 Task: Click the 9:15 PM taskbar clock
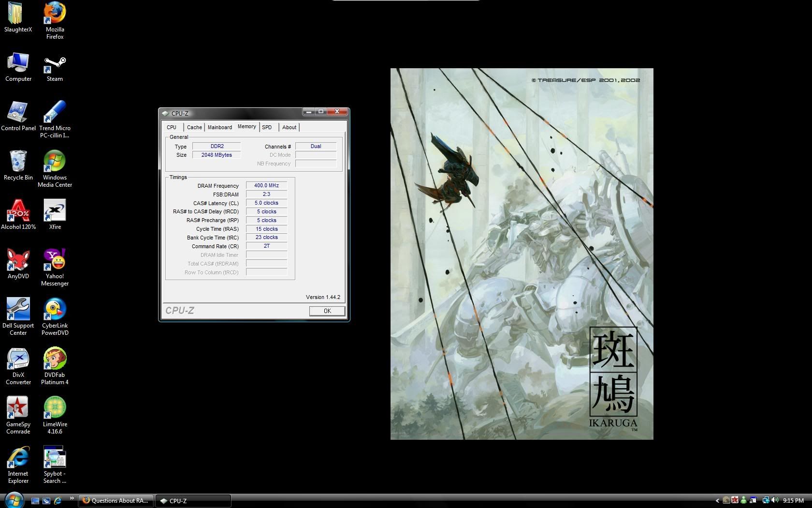point(793,501)
